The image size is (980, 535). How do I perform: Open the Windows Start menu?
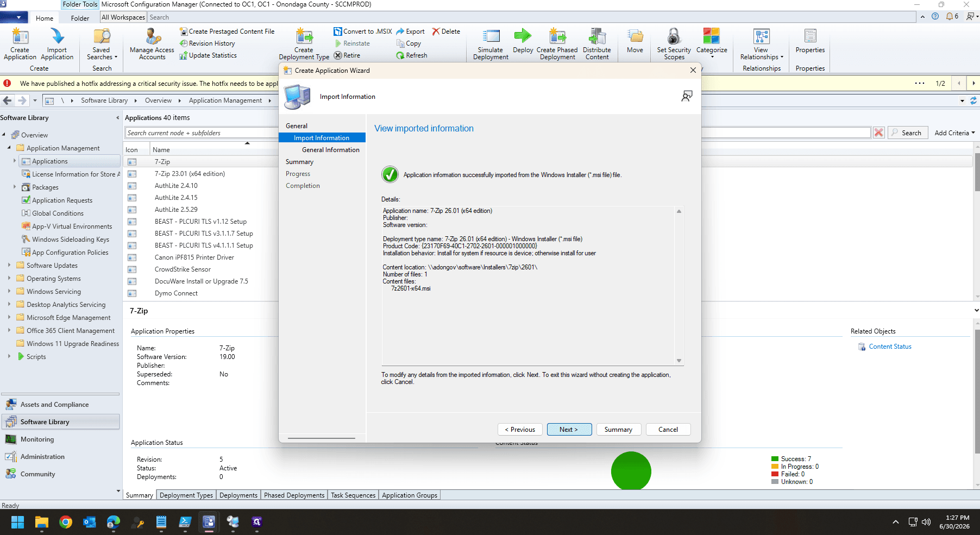click(17, 522)
